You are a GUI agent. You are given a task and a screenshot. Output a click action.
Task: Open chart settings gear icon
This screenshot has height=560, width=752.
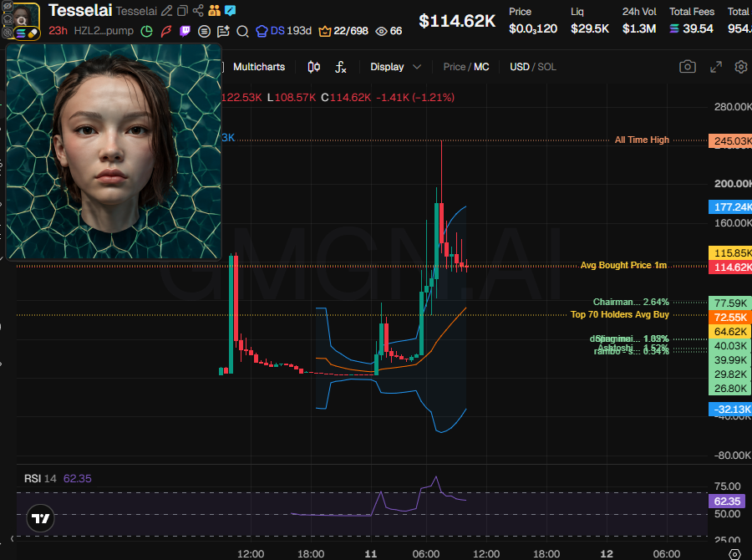pyautogui.click(x=741, y=67)
